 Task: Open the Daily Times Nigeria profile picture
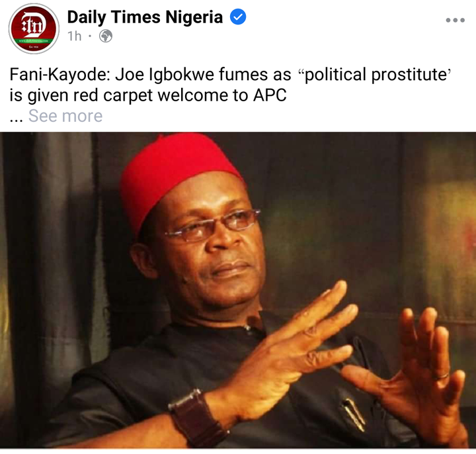point(34,28)
